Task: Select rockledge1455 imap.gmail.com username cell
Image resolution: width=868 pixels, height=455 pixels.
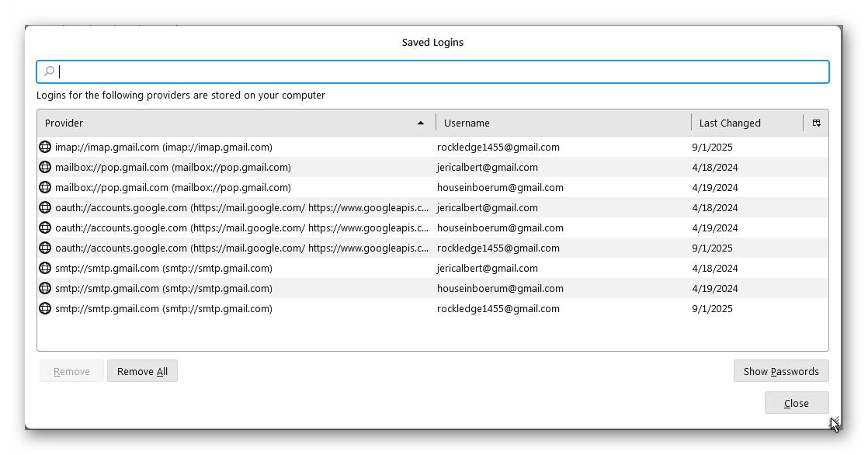Action: (498, 147)
